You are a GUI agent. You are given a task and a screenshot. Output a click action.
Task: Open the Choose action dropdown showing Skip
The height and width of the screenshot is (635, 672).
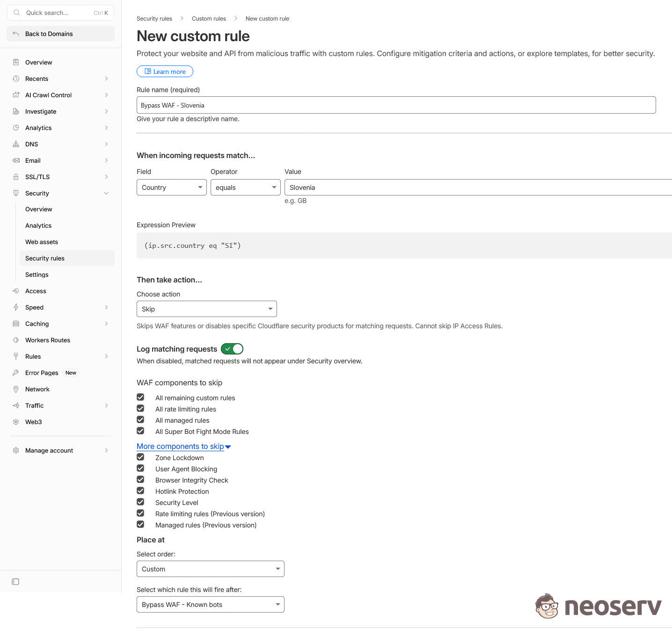click(207, 309)
